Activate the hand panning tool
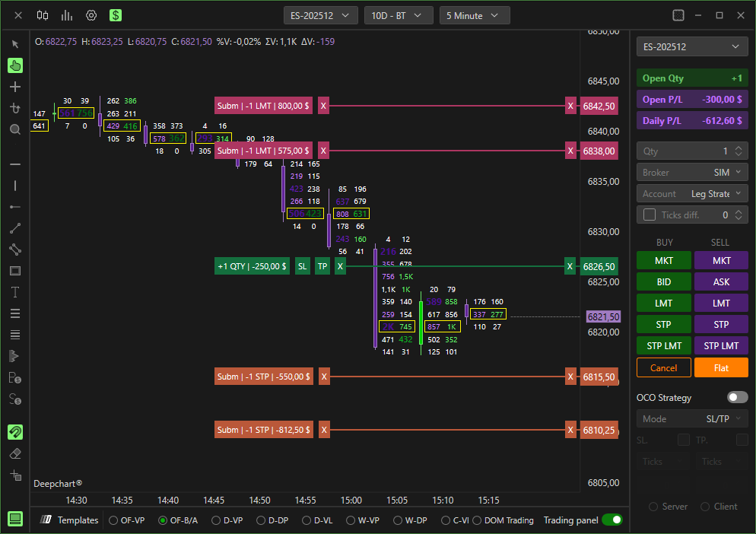The height and width of the screenshot is (534, 756). (x=15, y=65)
